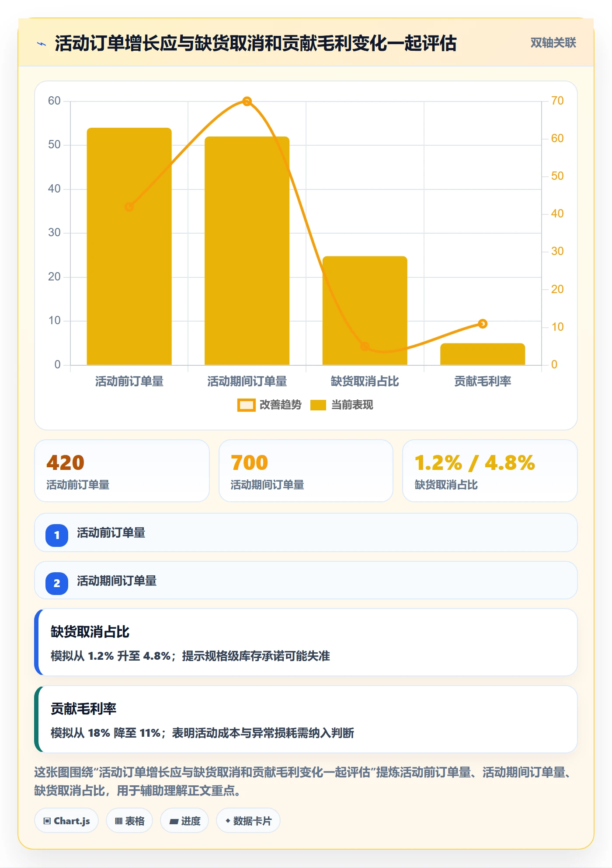Click the main title 活动订单增长应与缺货取消
This screenshot has height=868, width=612.
(x=256, y=44)
